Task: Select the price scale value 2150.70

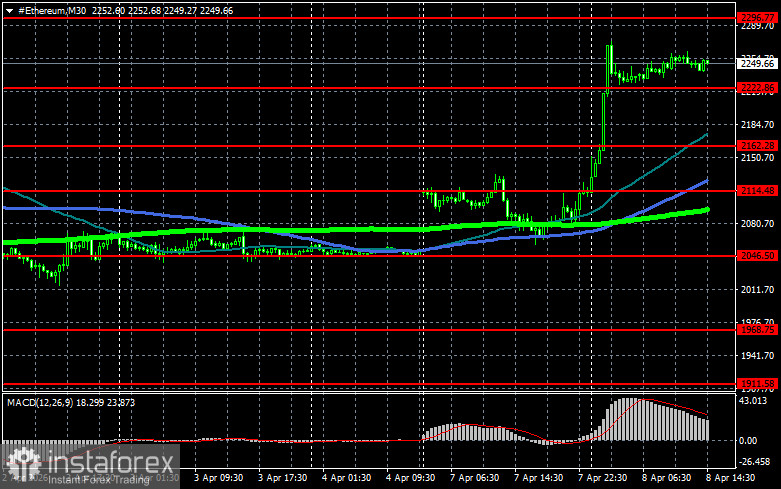Action: tap(758, 157)
